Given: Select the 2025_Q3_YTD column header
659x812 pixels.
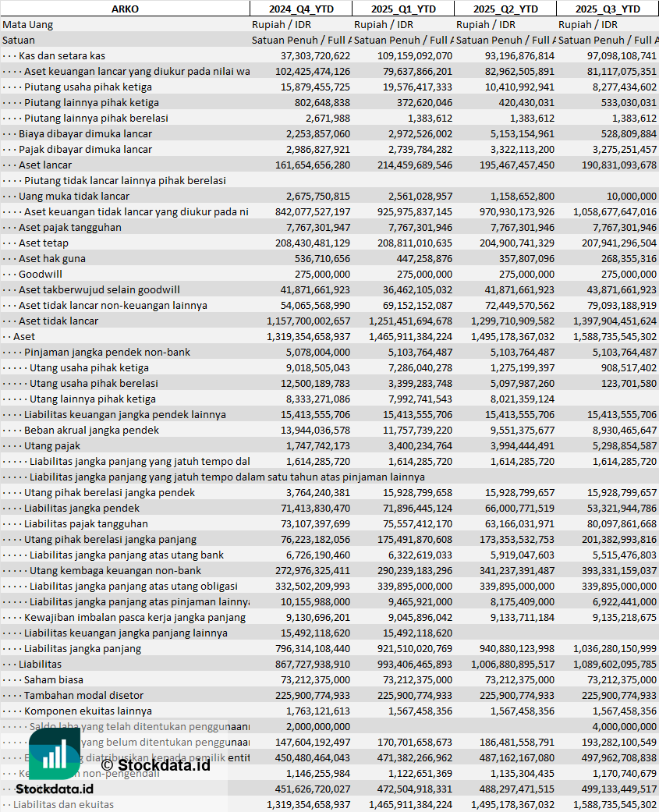Looking at the screenshot, I should click(608, 9).
